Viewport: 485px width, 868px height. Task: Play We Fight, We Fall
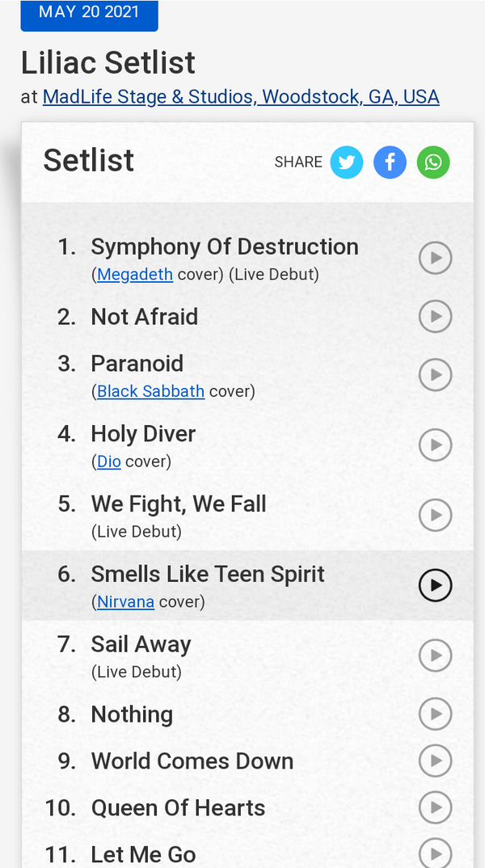point(435,515)
